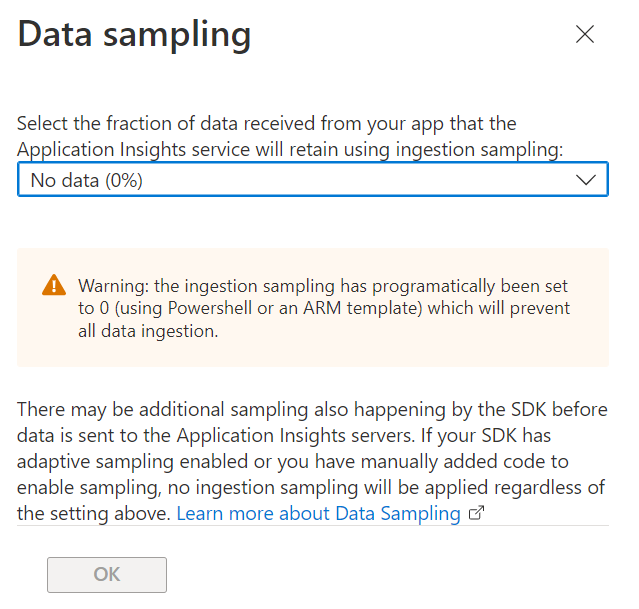Click "all data ingestion." in the warning banner
The width and height of the screenshot is (639, 609).
[x=148, y=331]
